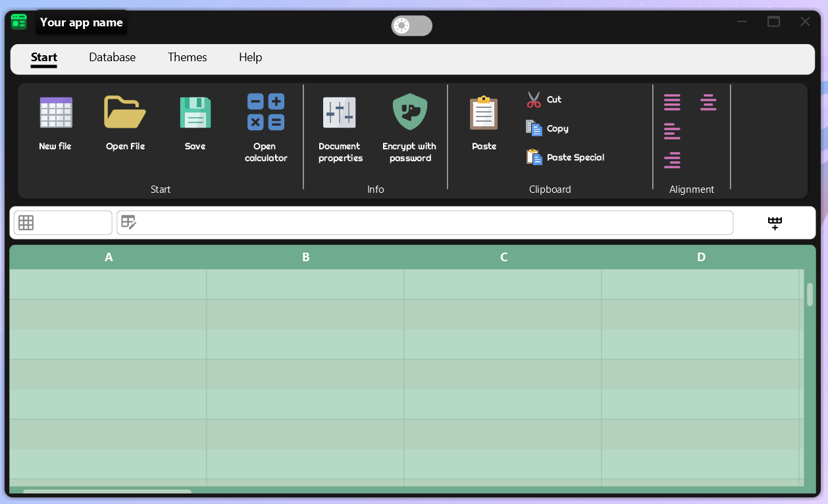Open the calculator tool

(x=266, y=112)
